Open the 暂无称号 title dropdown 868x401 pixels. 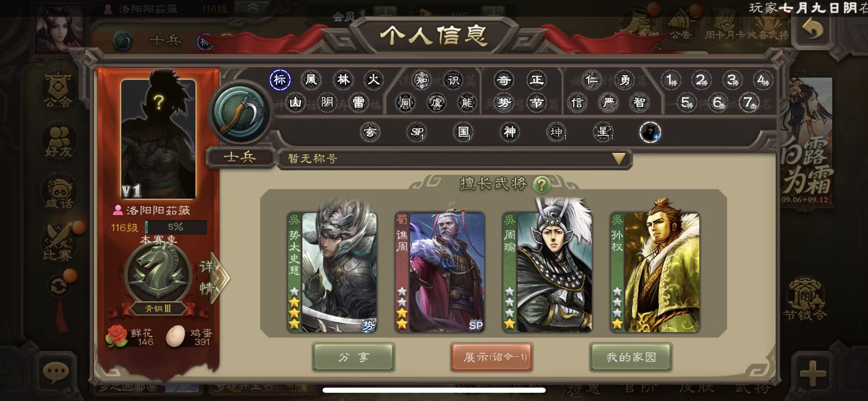click(455, 159)
